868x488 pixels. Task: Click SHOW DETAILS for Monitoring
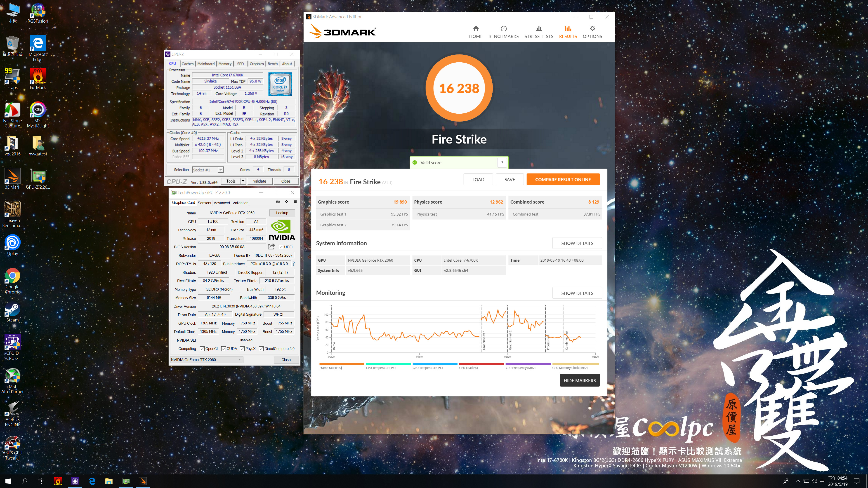577,293
